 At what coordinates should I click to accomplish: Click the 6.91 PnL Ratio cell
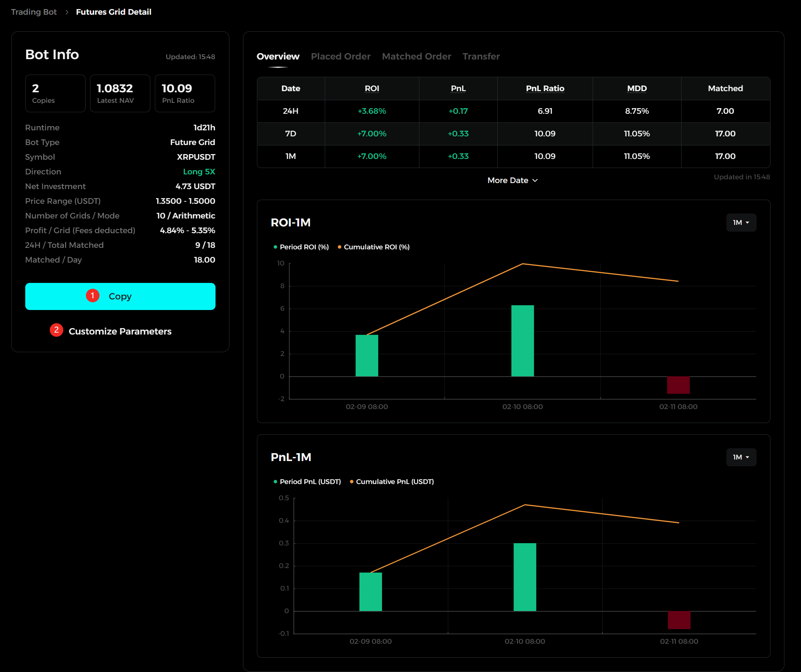tap(545, 111)
